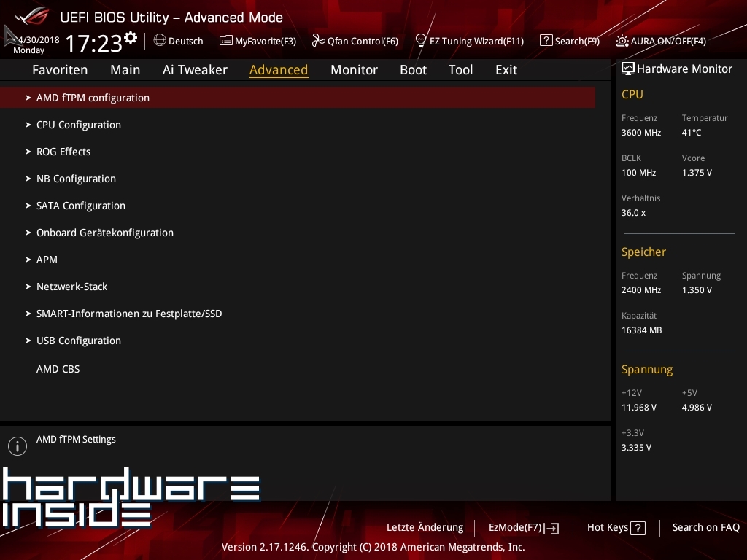Expand ROG Effects arrow
Screen dimensions: 747x560
28,152
